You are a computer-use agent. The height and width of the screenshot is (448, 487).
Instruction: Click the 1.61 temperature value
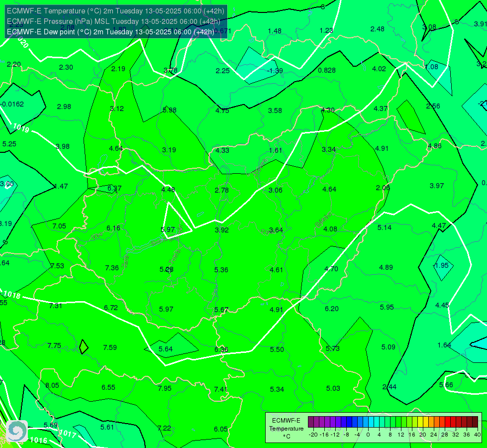click(x=276, y=150)
